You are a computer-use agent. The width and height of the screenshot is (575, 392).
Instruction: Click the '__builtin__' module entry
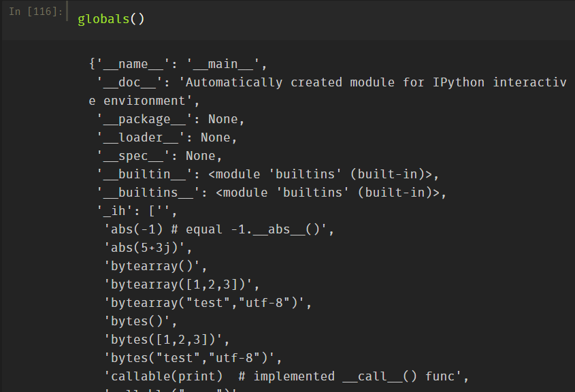(x=268, y=174)
